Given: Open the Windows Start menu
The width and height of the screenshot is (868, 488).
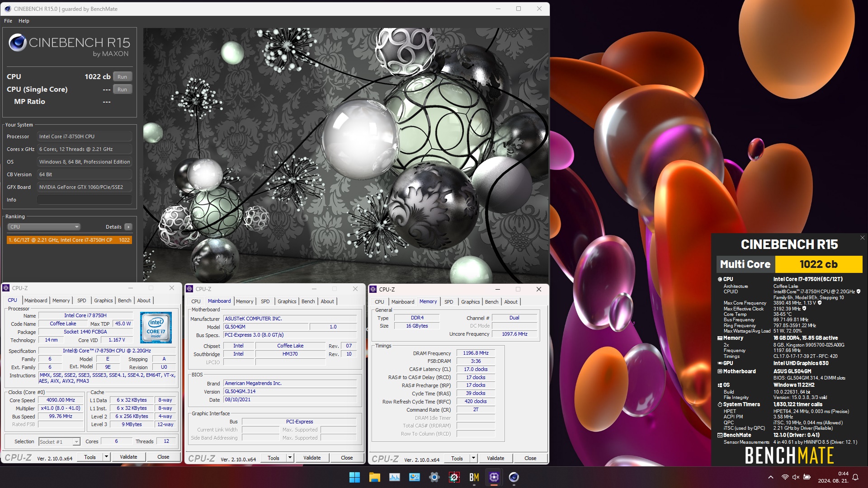Looking at the screenshot, I should 354,477.
